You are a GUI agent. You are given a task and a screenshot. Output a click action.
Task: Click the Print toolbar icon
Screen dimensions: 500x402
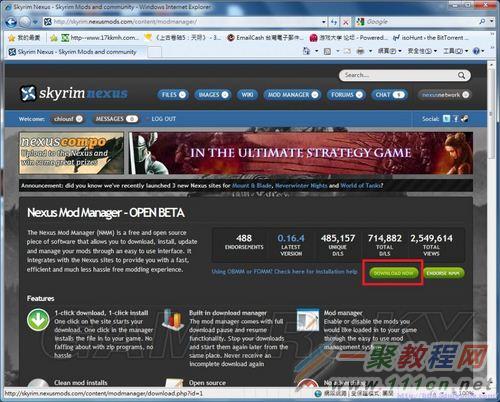360,51
